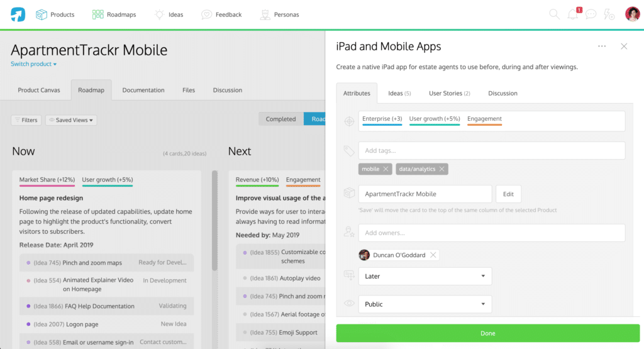Open the panel's Discussion tab
Image resolution: width=644 pixels, height=349 pixels.
(502, 93)
